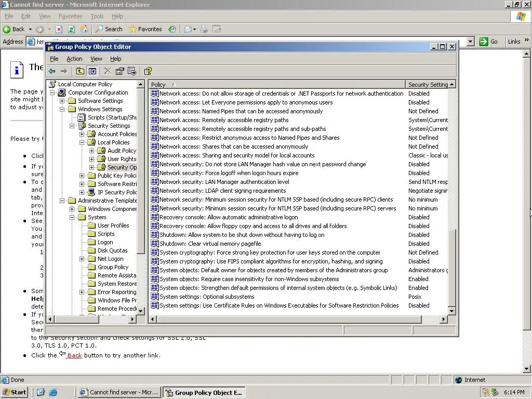Select Recovery console: Allow automatic administrative logon
This screenshot has height=399, width=532.
pos(229,217)
